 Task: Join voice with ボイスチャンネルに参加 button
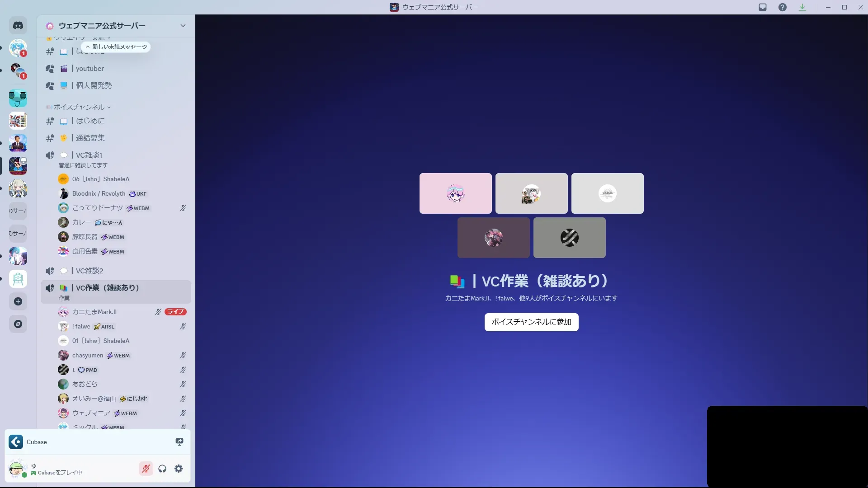[531, 322]
